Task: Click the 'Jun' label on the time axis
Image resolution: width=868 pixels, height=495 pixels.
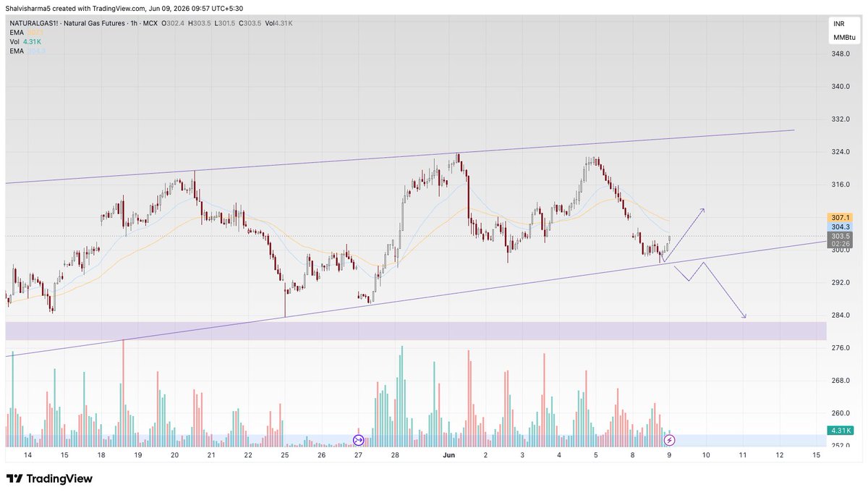Action: 449,455
